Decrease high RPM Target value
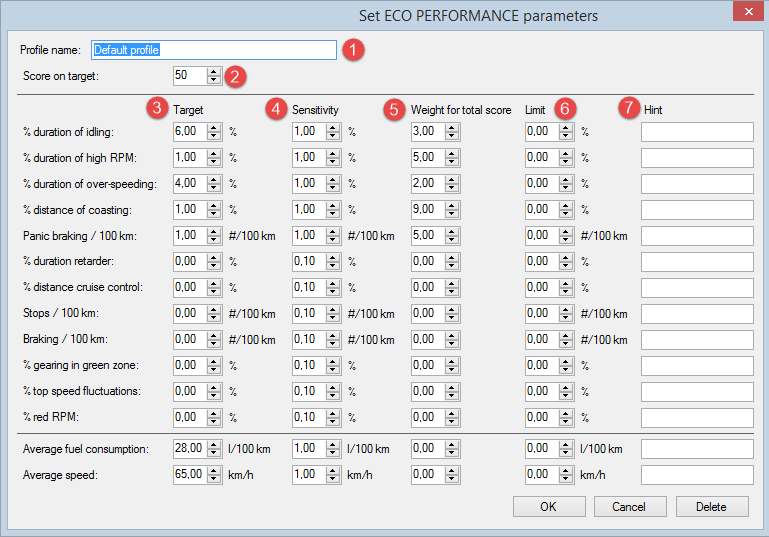 click(214, 161)
